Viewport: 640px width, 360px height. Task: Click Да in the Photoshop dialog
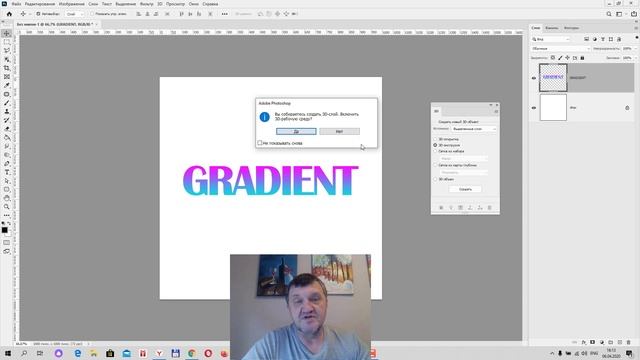coord(296,131)
